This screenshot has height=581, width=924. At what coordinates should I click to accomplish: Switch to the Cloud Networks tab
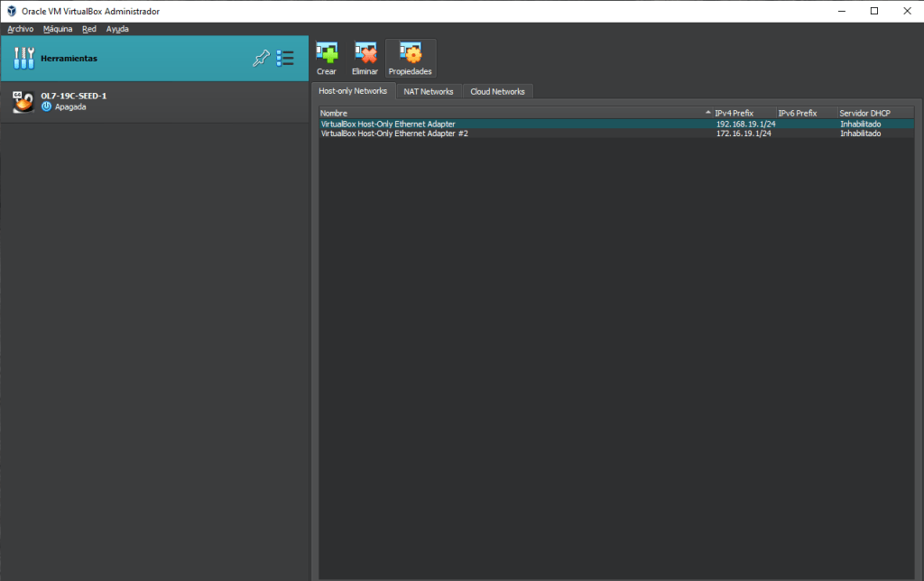coord(497,91)
